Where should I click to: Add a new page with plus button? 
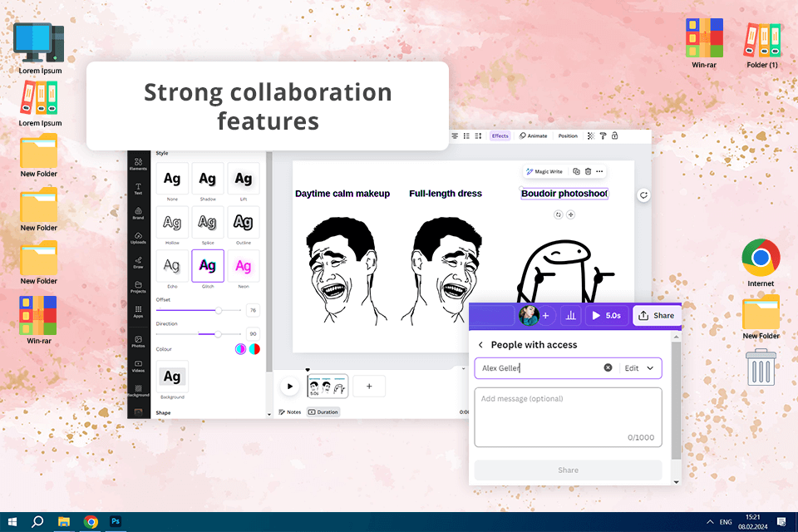tap(369, 386)
